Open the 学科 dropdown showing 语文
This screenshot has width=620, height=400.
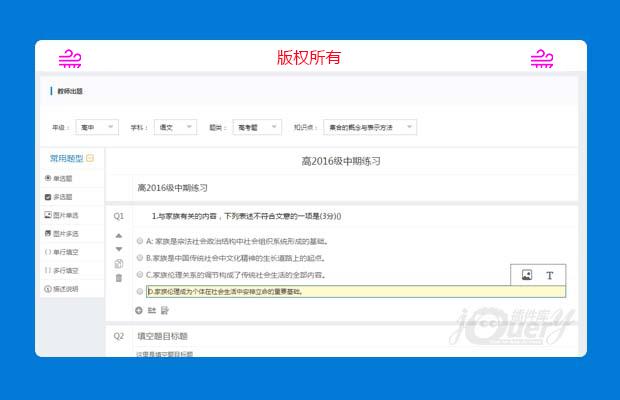click(x=175, y=127)
